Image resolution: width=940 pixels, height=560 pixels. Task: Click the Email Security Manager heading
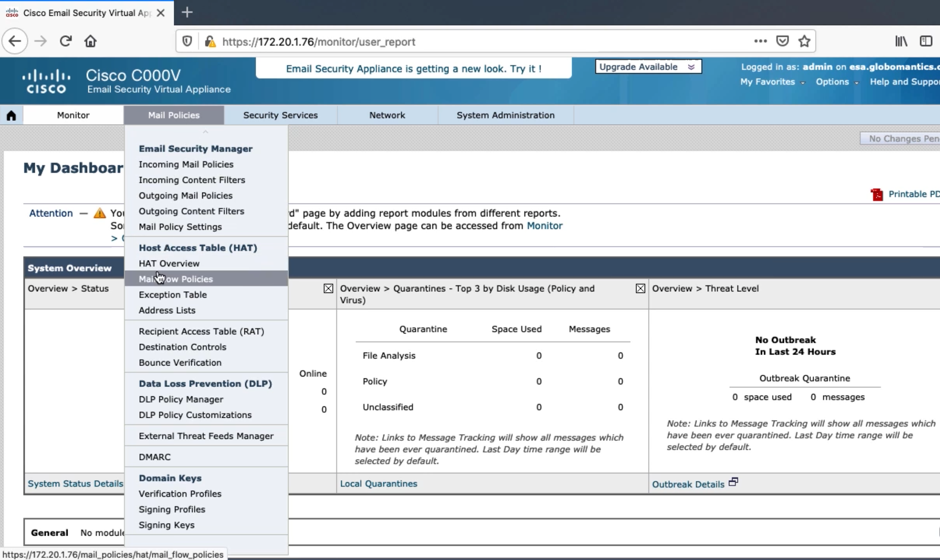click(x=196, y=149)
